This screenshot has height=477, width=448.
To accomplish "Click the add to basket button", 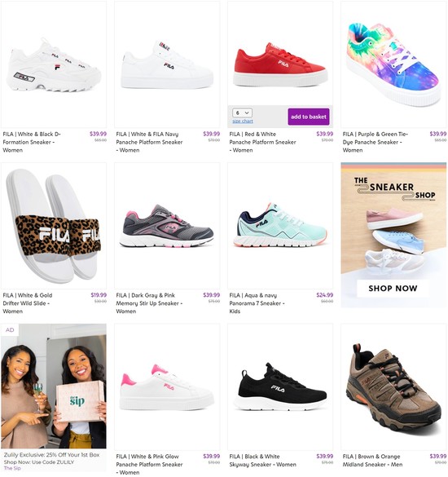I will pyautogui.click(x=309, y=117).
